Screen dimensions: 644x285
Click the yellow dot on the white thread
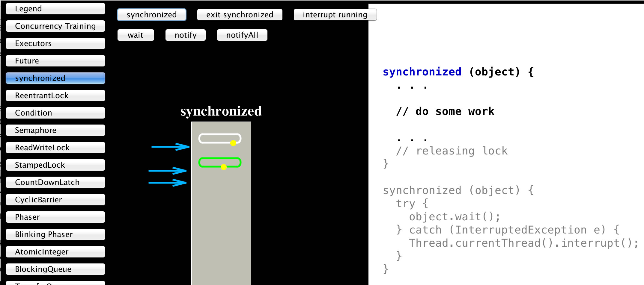coord(233,143)
